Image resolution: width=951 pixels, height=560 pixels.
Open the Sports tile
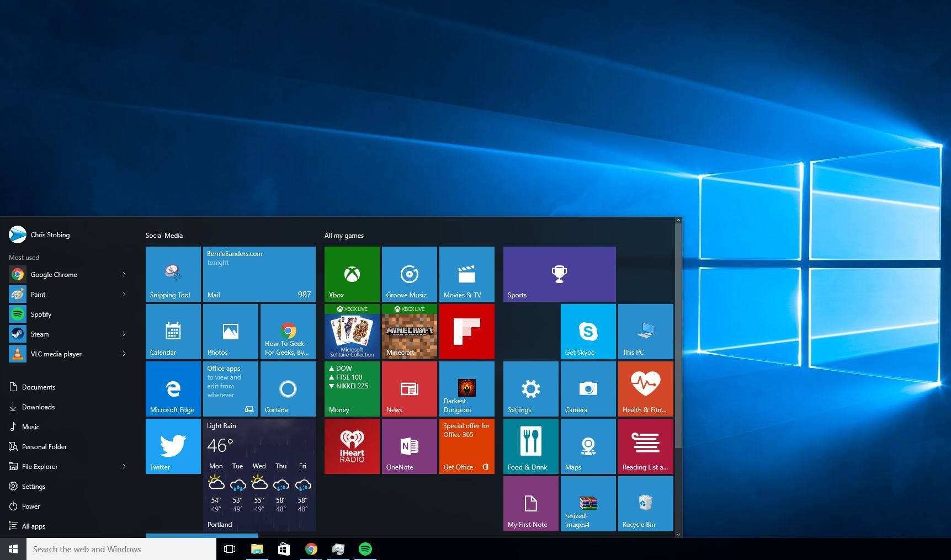tap(560, 274)
